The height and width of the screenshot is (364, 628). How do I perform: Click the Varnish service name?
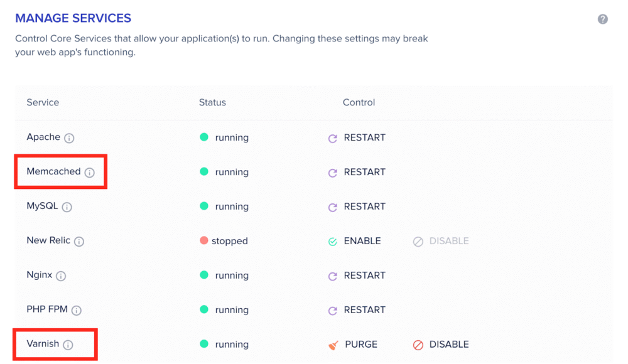click(43, 344)
